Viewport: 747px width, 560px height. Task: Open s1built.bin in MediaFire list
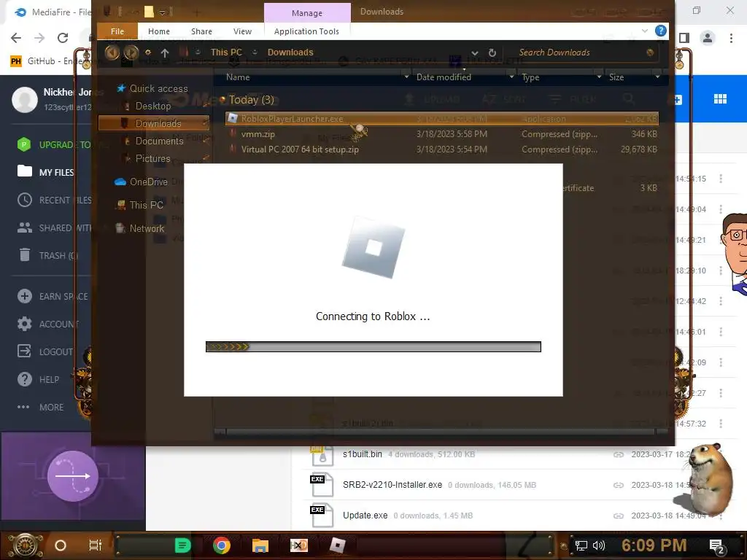tap(362, 454)
